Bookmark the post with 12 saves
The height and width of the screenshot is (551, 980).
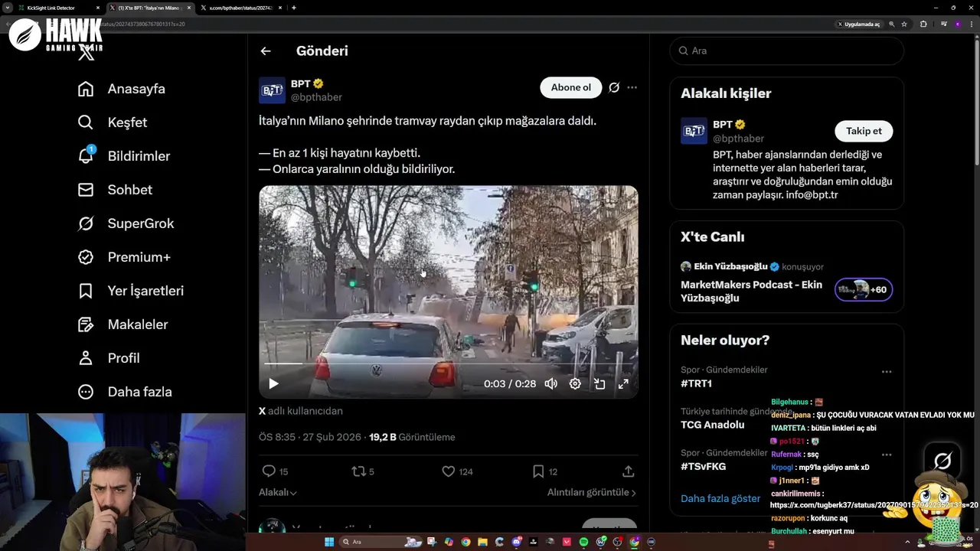point(544,471)
